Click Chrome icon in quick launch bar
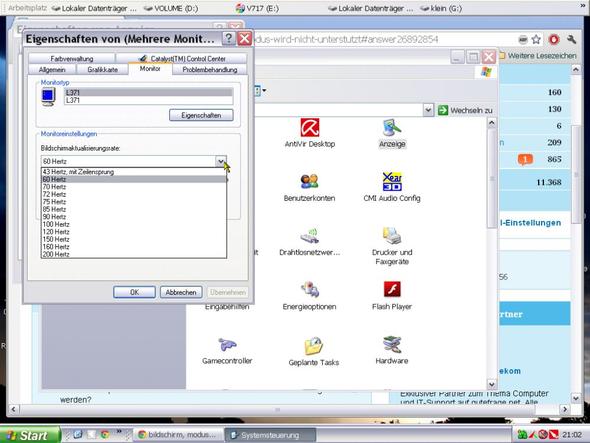This screenshot has height=443, width=590. [x=105, y=435]
